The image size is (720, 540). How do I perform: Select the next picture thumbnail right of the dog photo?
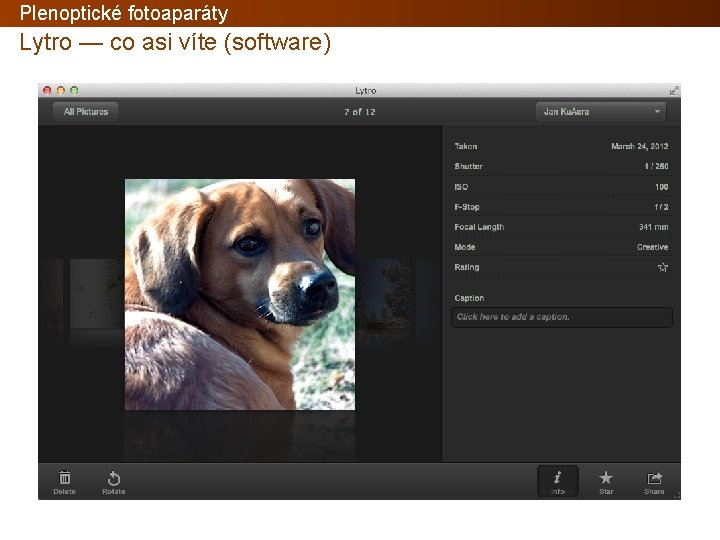click(x=383, y=294)
